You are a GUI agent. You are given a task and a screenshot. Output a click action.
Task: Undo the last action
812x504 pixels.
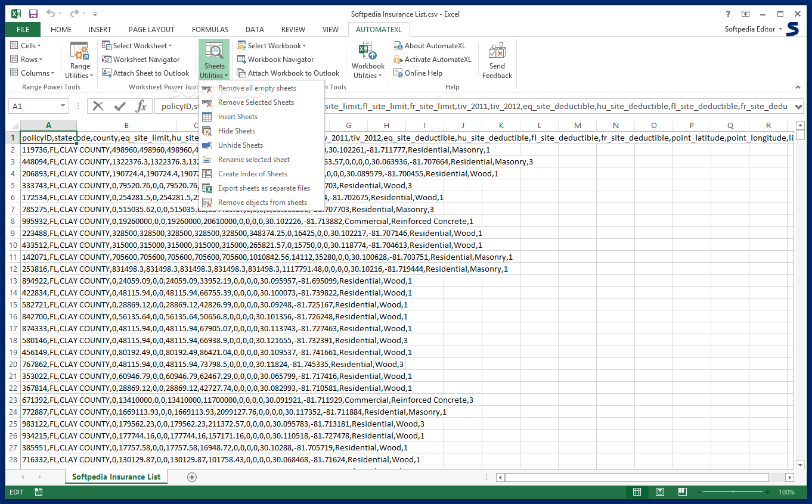[x=51, y=14]
